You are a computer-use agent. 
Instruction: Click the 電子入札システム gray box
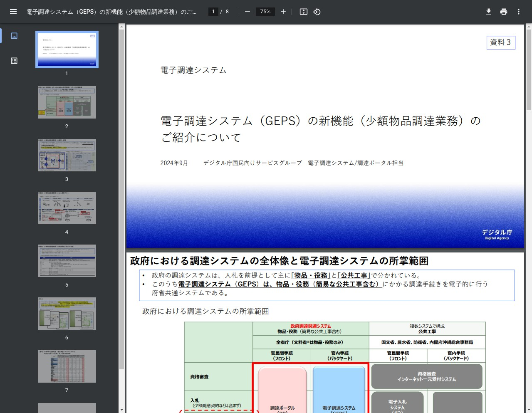(397, 403)
